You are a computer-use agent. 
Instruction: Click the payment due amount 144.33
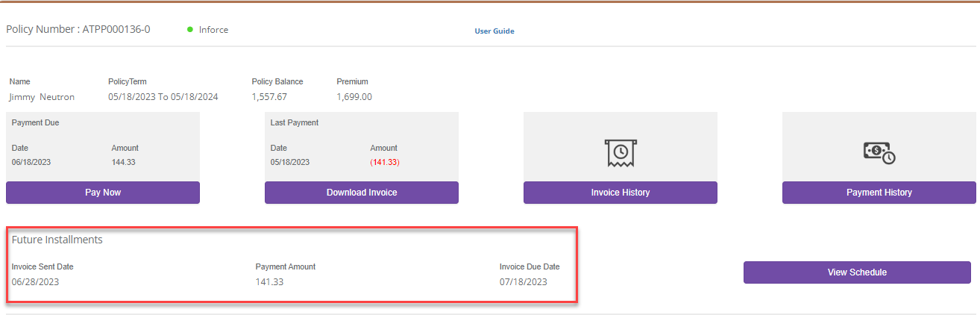(124, 162)
